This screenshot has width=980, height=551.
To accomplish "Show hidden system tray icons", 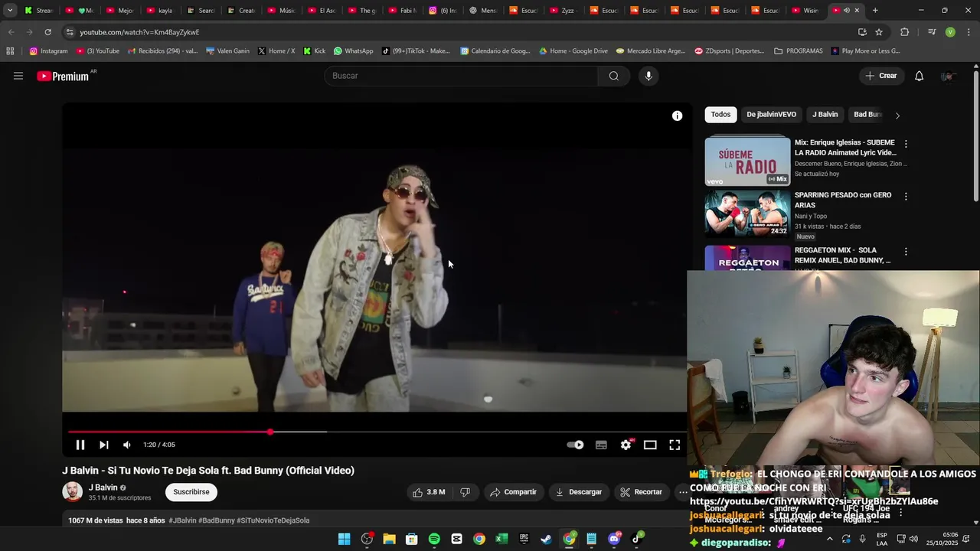I will pos(829,539).
